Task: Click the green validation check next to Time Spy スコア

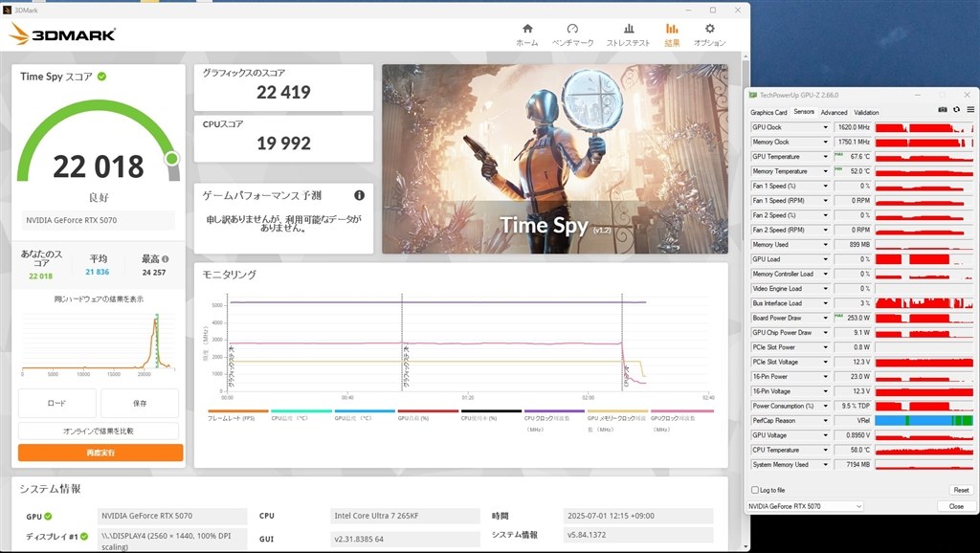Action: click(x=101, y=77)
